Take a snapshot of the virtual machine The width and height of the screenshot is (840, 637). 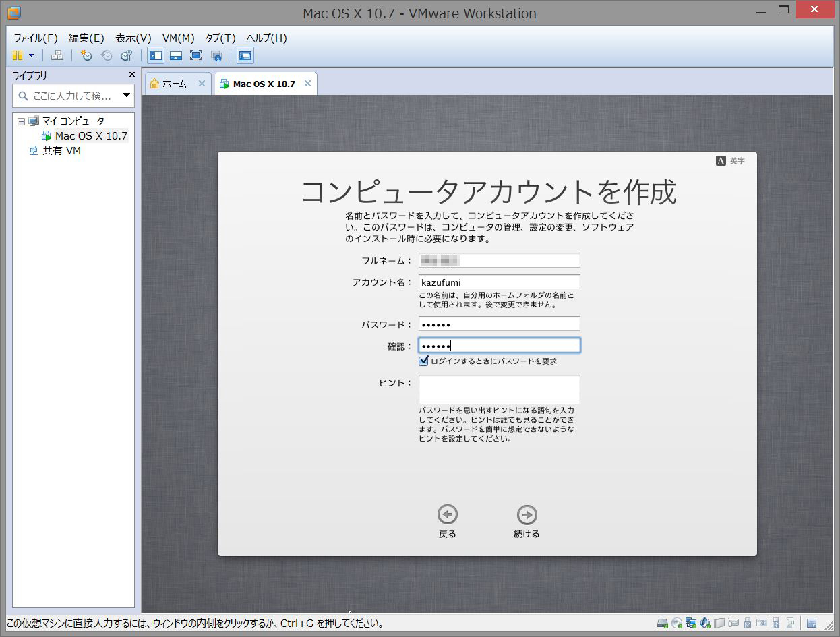(x=86, y=55)
